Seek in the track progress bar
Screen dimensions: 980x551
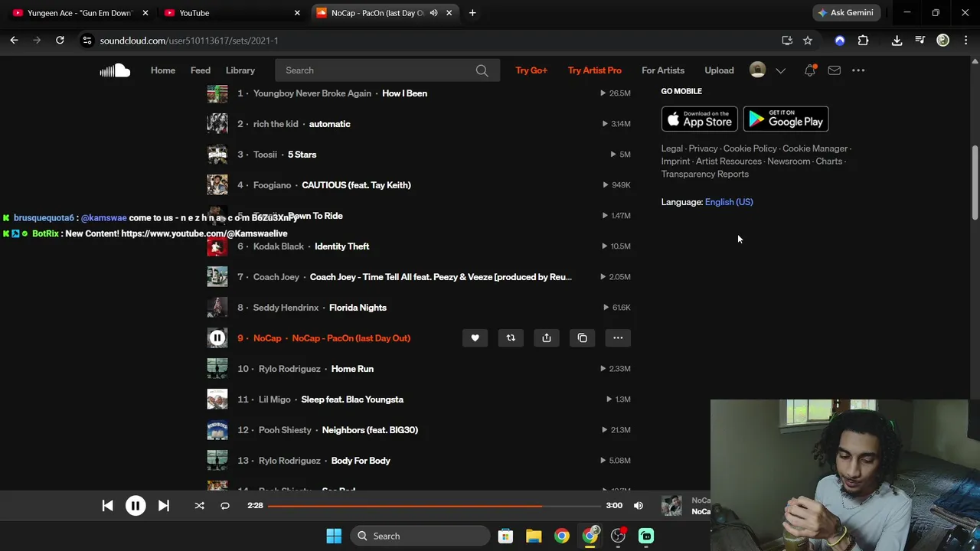[435, 506]
